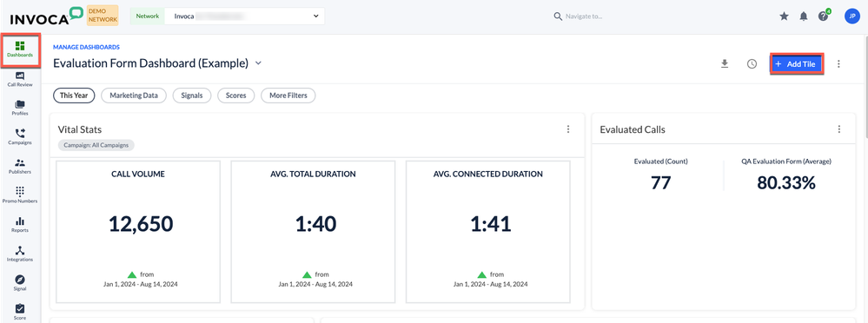This screenshot has width=868, height=323.
Task: Download the dashboard with the download icon
Action: [725, 64]
